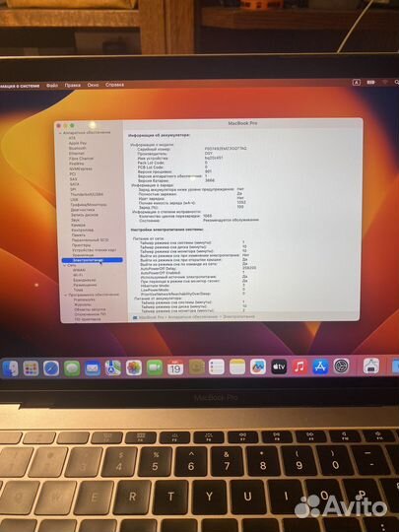
Task: Open System Settings from the Dock
Action: pyautogui.click(x=341, y=366)
